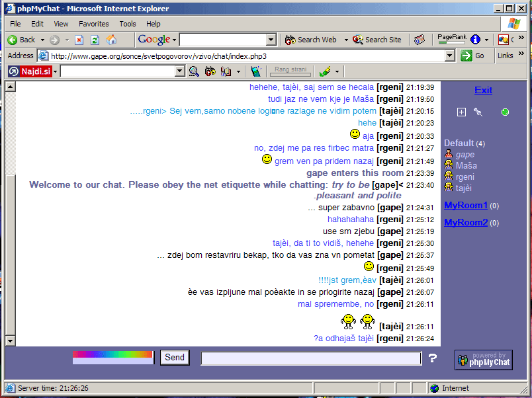Image resolution: width=532 pixels, height=398 pixels.
Task: Expand the Najdi.si search box dropdown
Action: [180, 71]
